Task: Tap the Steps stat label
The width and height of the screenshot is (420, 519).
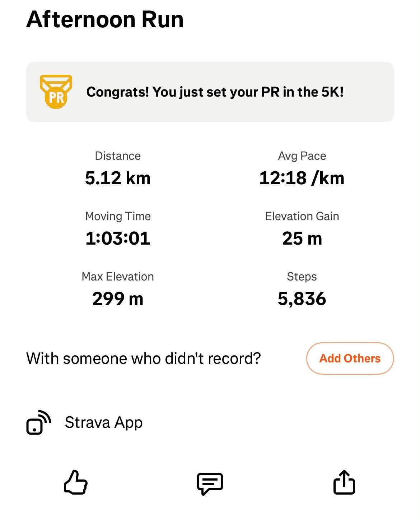Action: point(302,277)
